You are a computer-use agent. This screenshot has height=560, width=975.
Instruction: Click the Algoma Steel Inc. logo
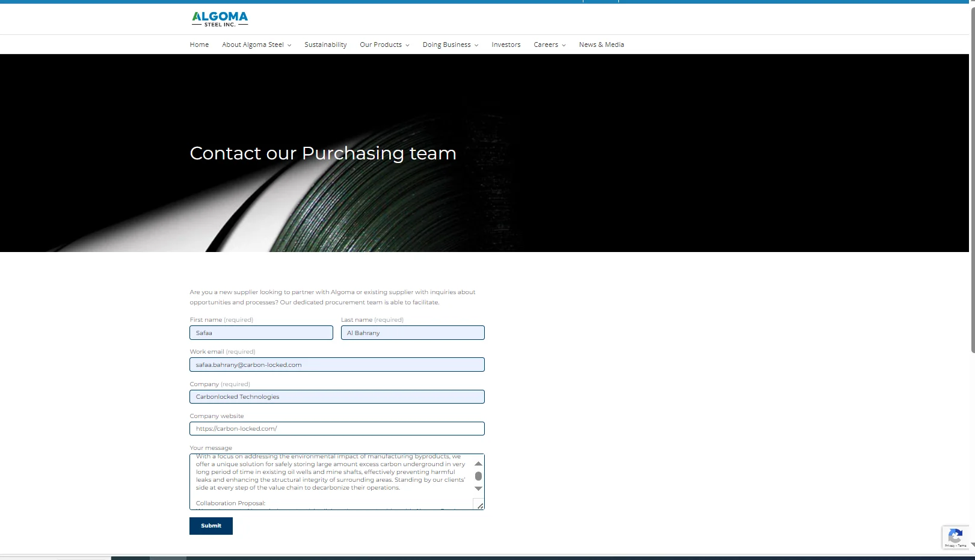pos(220,19)
